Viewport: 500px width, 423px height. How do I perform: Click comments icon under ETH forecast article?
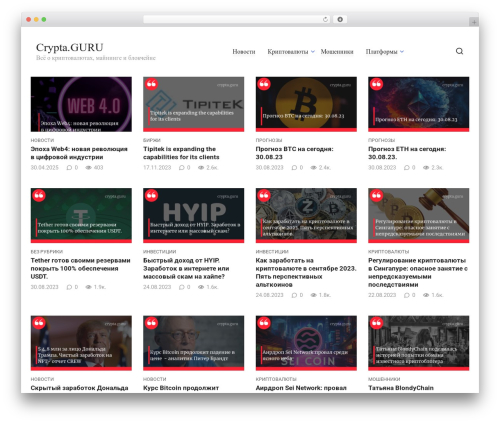(x=406, y=168)
